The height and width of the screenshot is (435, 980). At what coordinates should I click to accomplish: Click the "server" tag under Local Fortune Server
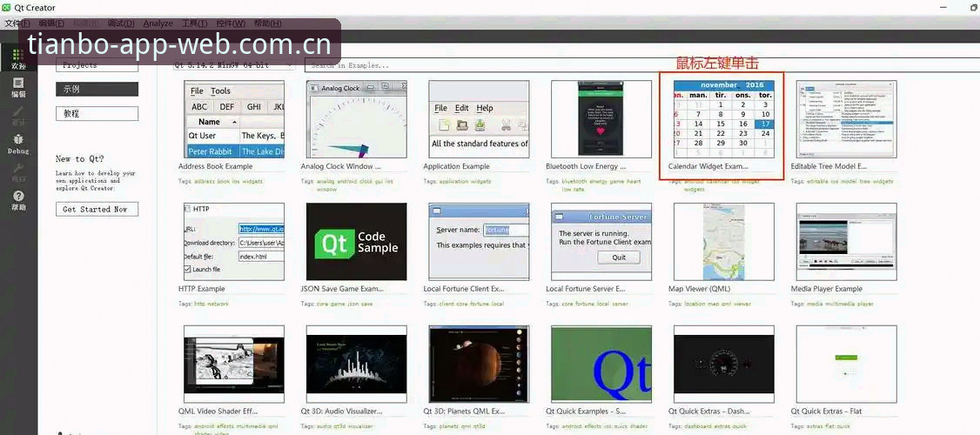tap(621, 304)
